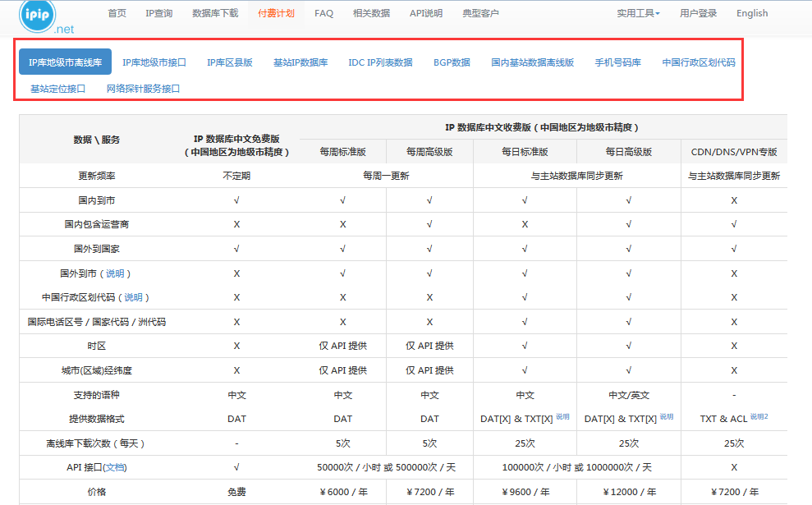Click the 每周一更新 cell
This screenshot has width=812, height=505.
click(386, 176)
